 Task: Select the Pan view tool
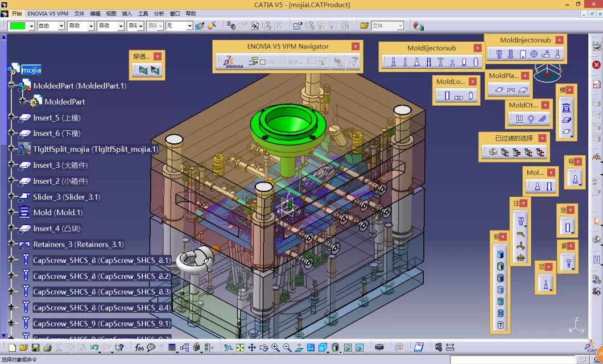click(252, 348)
